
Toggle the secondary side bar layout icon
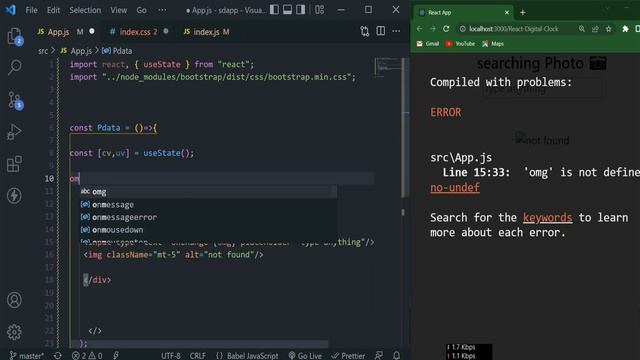coord(300,10)
